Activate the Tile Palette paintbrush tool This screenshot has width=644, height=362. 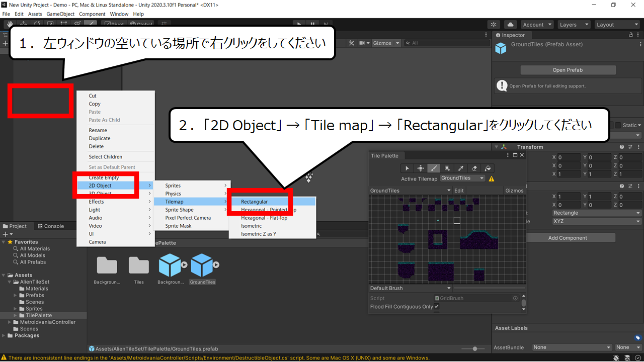tap(434, 168)
